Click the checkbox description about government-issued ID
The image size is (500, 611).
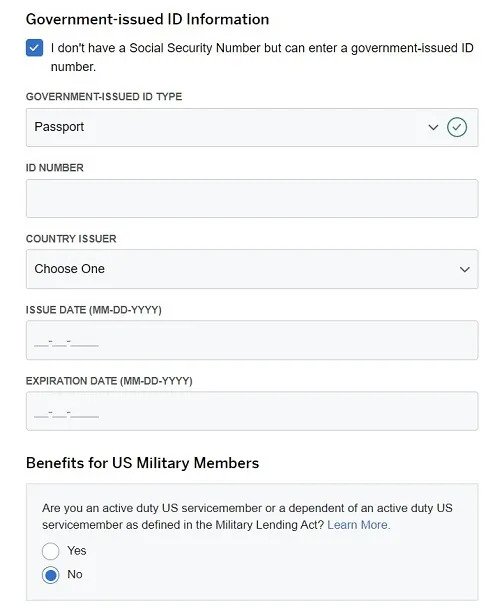[262, 57]
